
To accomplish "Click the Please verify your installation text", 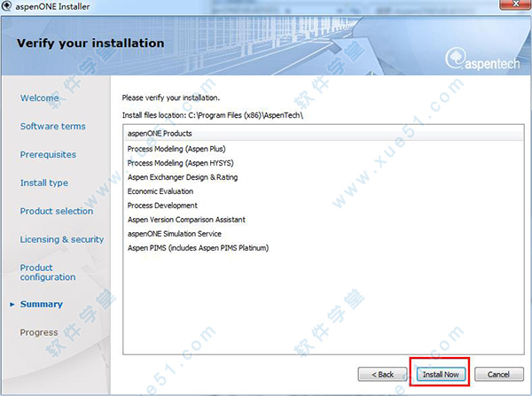I will (170, 97).
